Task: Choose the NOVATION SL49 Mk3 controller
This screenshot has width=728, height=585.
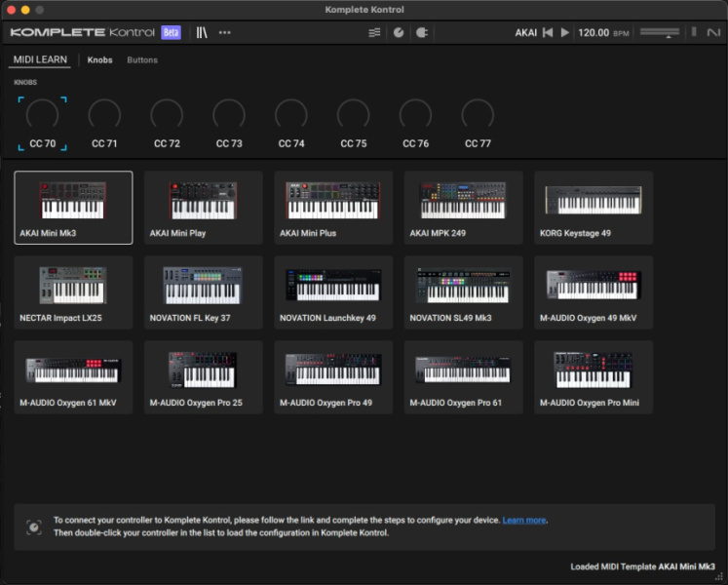Action: point(463,292)
